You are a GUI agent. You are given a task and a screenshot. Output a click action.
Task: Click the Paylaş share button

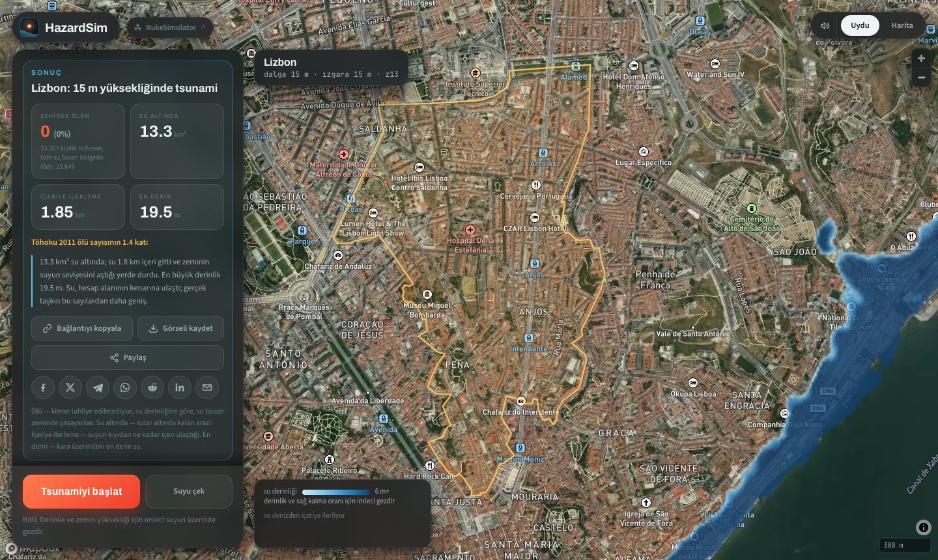tap(128, 357)
